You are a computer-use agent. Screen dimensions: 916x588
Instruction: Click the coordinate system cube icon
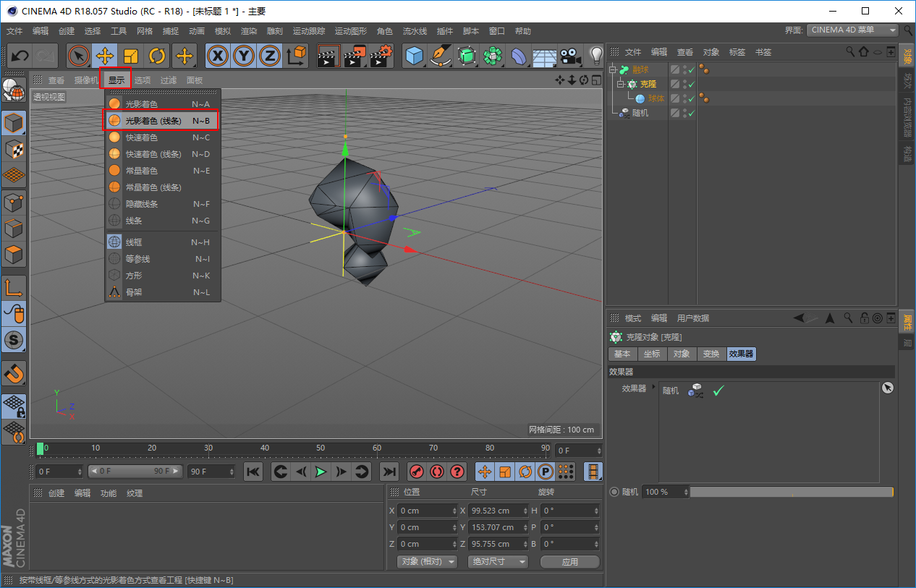click(296, 56)
